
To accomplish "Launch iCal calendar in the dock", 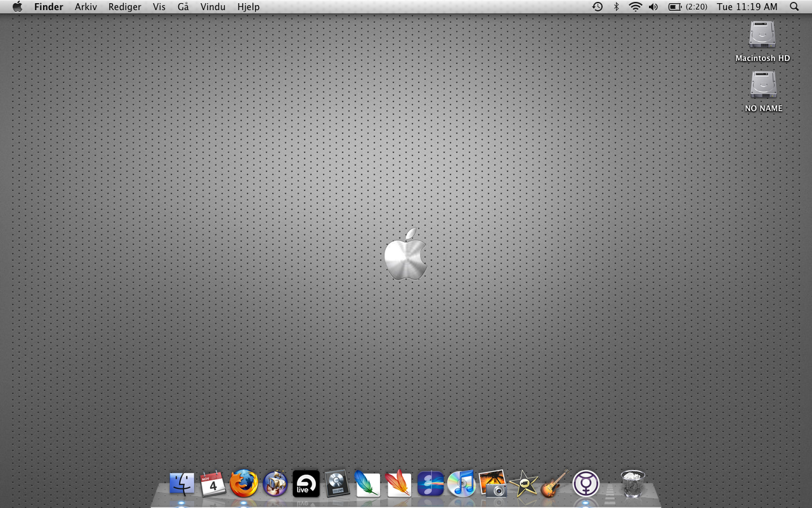I will 213,484.
